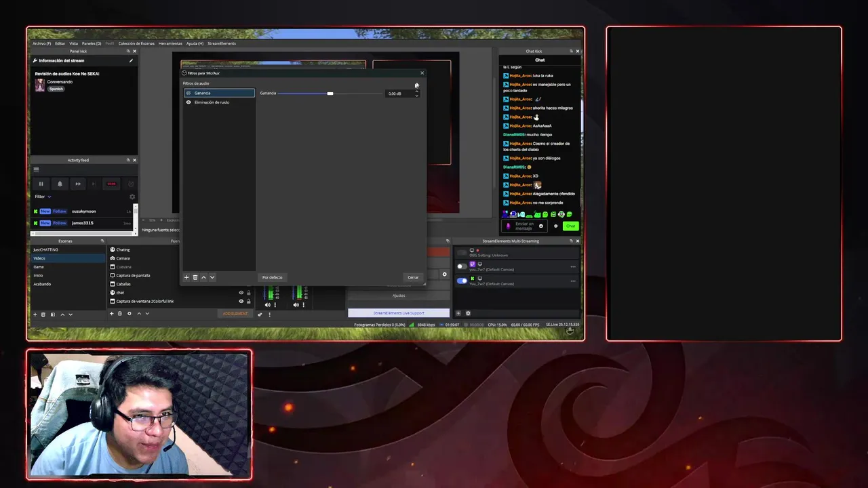This screenshot has height=488, width=868.
Task: Click Cerrar in the filters dialog
Action: coord(413,277)
